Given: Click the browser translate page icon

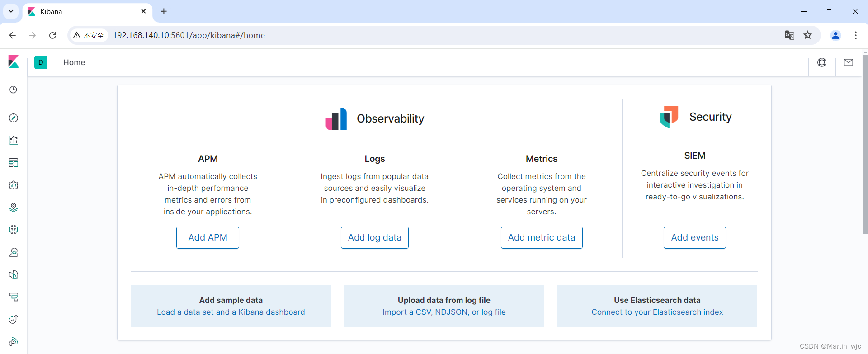Looking at the screenshot, I should 789,35.
